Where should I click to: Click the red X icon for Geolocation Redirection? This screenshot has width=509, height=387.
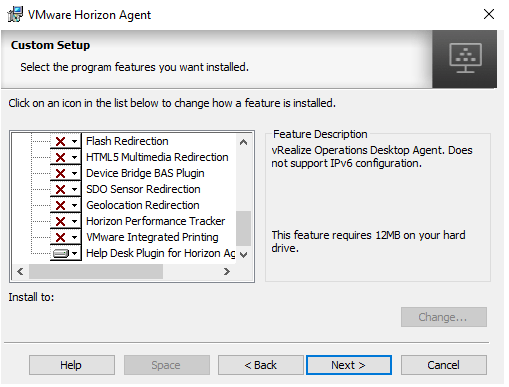(x=60, y=205)
